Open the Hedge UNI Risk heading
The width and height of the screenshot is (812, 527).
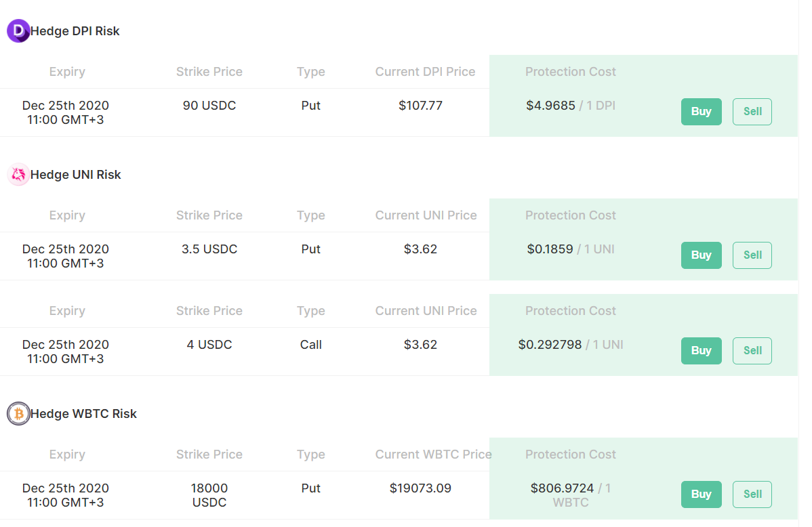pyautogui.click(x=76, y=175)
